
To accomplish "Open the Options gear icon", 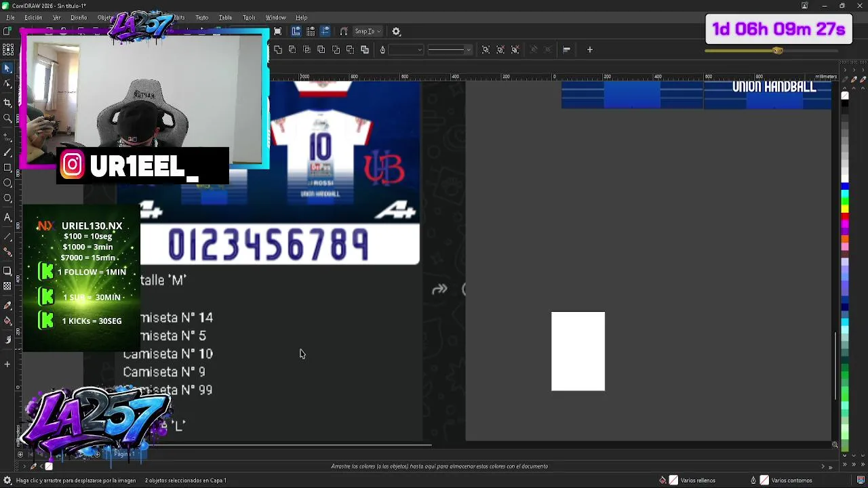I will pyautogui.click(x=397, y=32).
